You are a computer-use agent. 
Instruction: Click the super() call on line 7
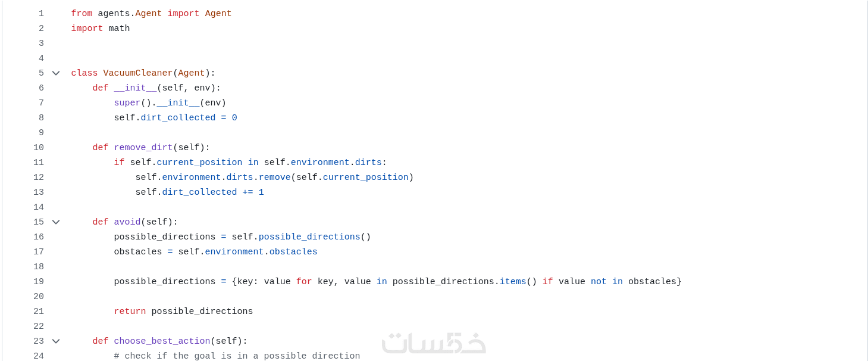pos(127,103)
